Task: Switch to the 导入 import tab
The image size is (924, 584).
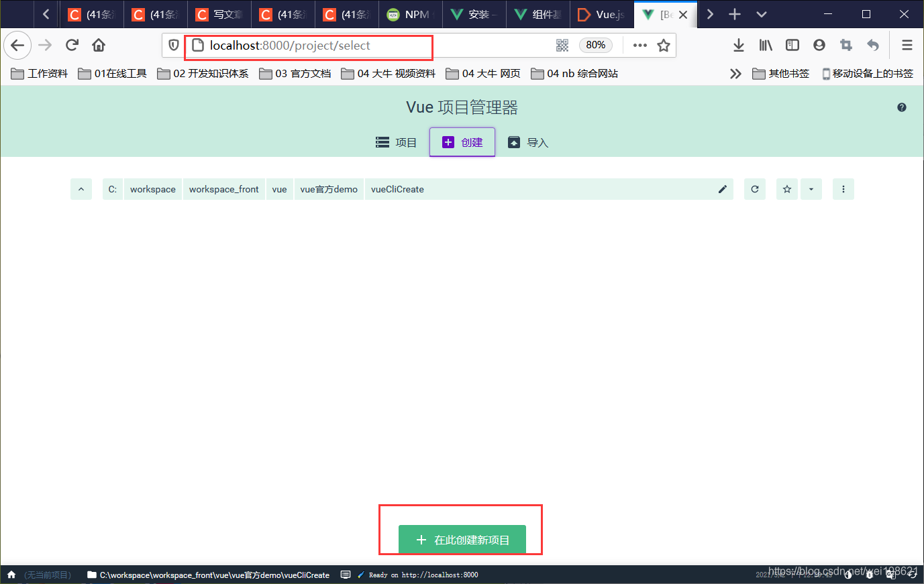Action: coord(529,142)
